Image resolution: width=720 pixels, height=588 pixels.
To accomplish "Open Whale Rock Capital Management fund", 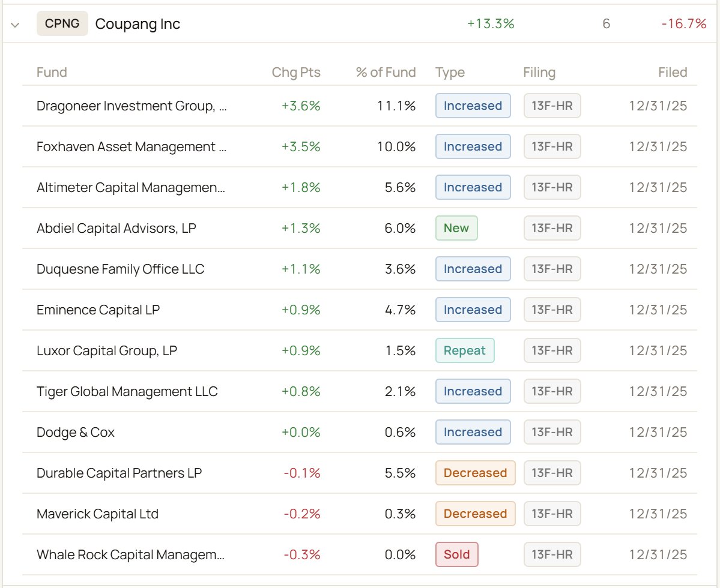I will pos(130,554).
